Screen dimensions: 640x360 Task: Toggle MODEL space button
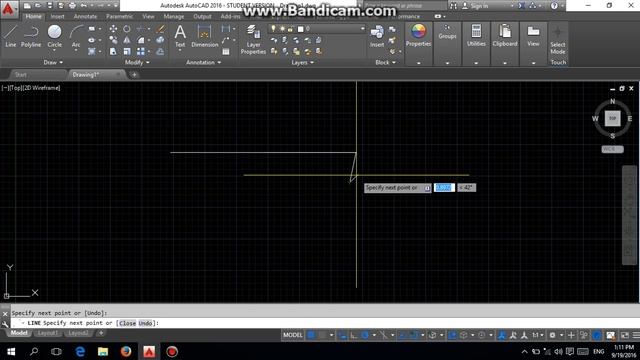point(293,335)
